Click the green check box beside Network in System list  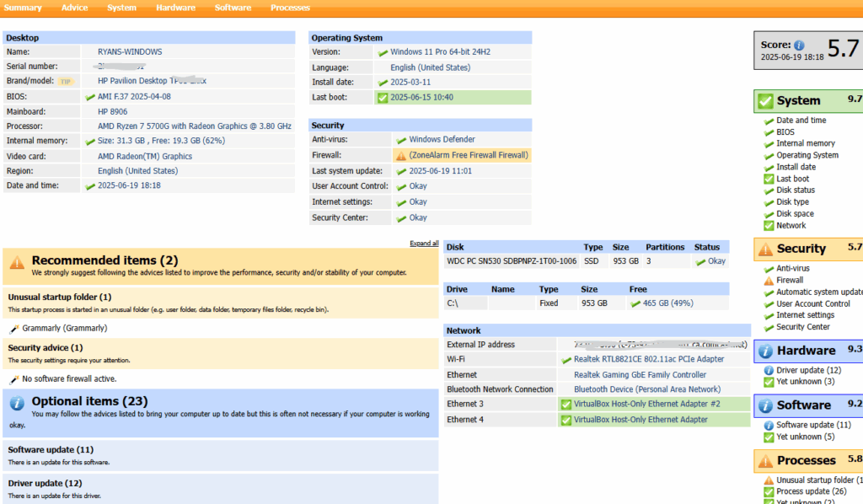click(769, 226)
